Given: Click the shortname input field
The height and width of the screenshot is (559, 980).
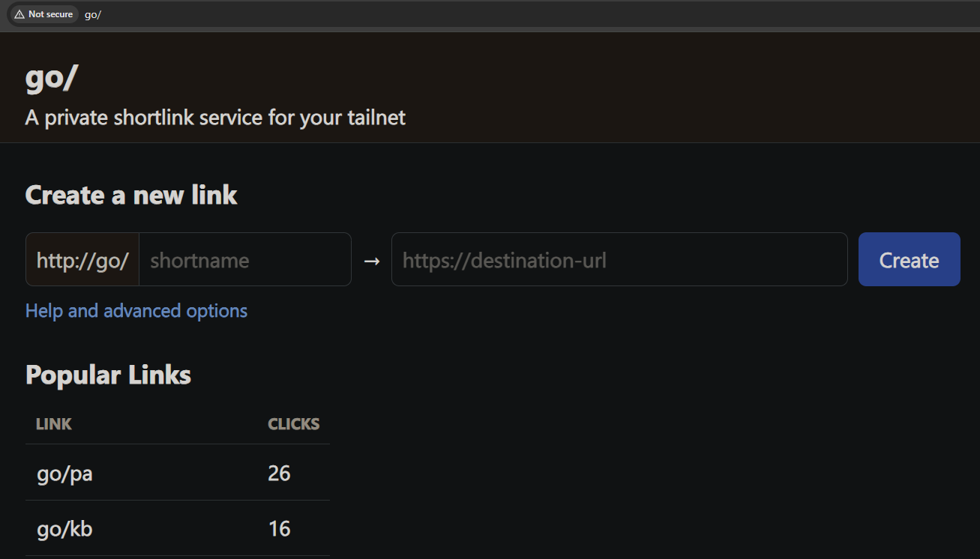Looking at the screenshot, I should click(x=244, y=259).
